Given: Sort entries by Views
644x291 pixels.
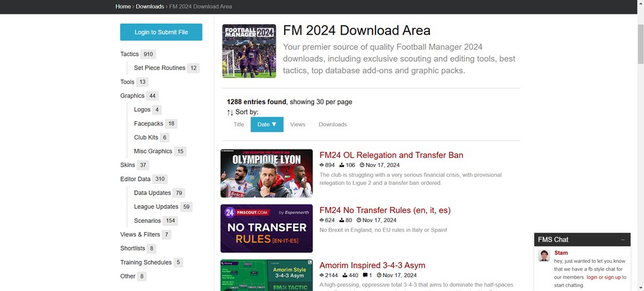Looking at the screenshot, I should tap(297, 125).
